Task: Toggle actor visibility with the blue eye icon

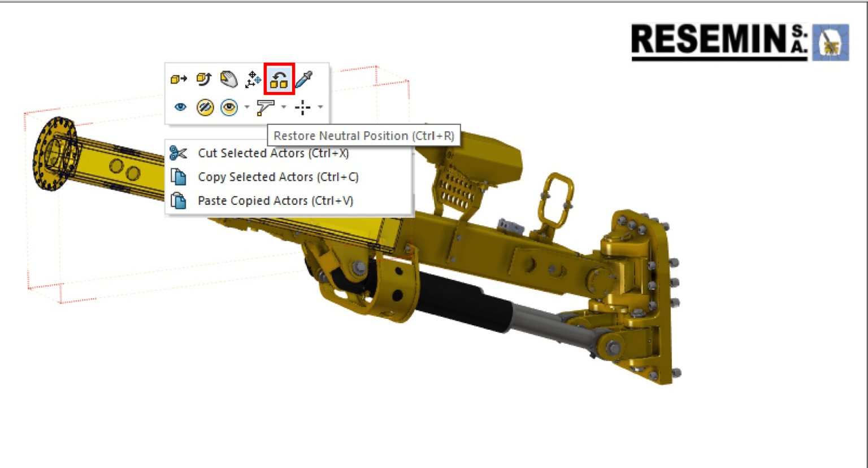Action: 180,107
